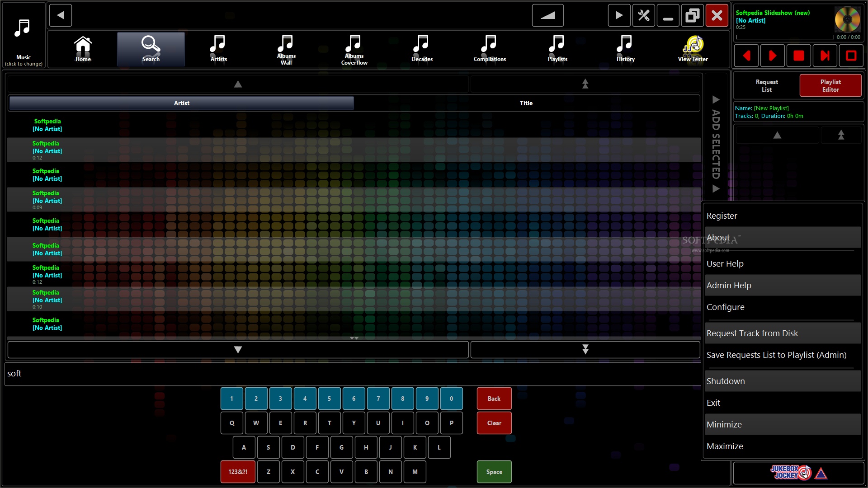
Task: Open User Help
Action: tap(783, 264)
